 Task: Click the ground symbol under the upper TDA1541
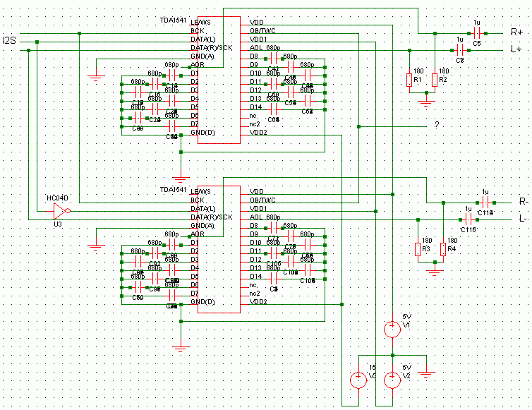181,178
